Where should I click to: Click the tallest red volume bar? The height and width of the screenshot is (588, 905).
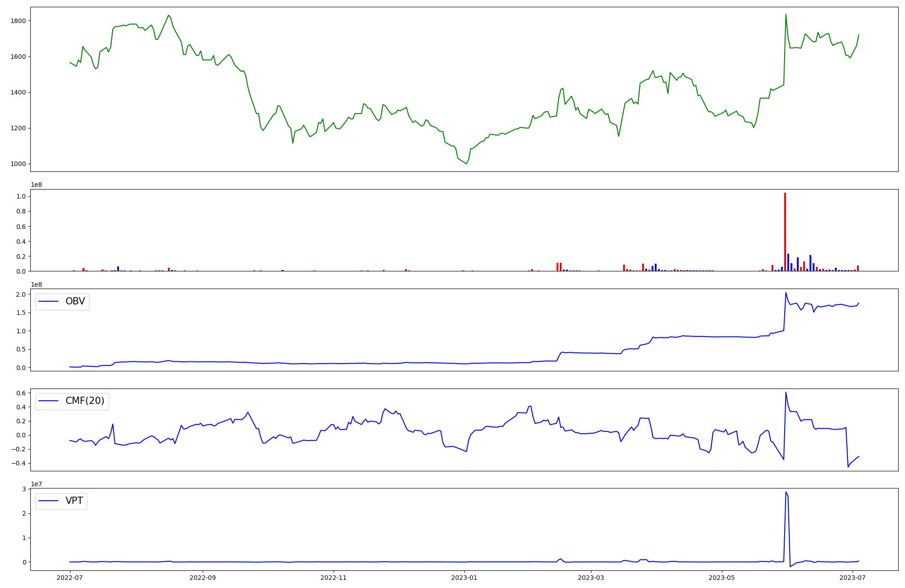[785, 231]
